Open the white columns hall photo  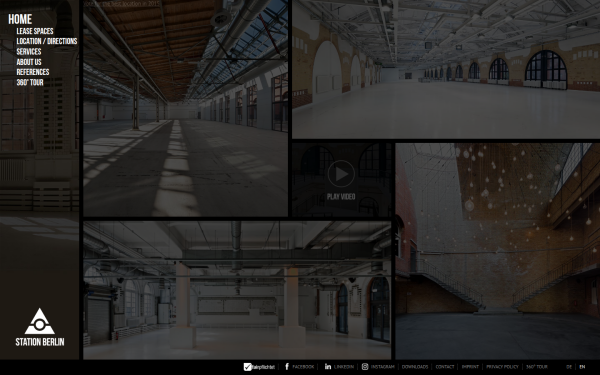(x=237, y=290)
